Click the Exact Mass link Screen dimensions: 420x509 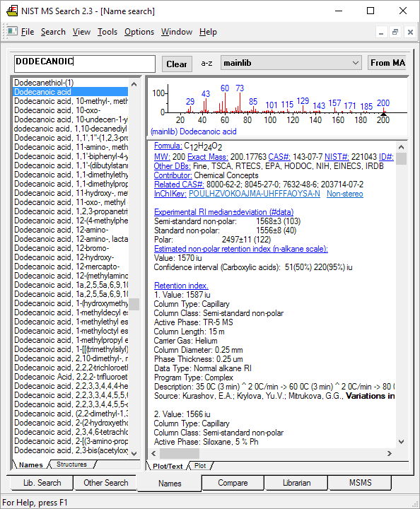[208, 157]
